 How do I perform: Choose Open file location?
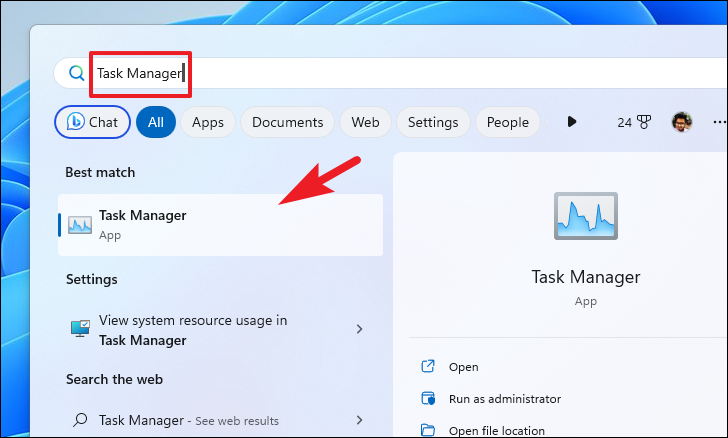pos(497,431)
